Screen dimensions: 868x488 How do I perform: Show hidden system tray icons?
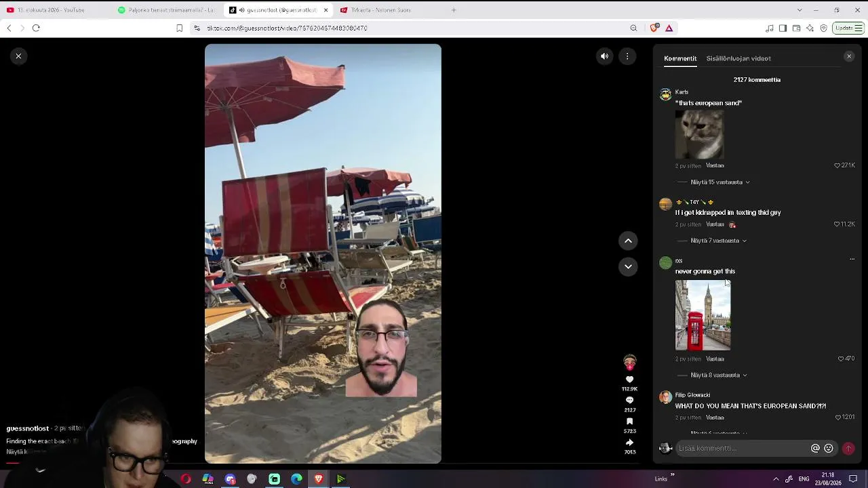point(776,479)
